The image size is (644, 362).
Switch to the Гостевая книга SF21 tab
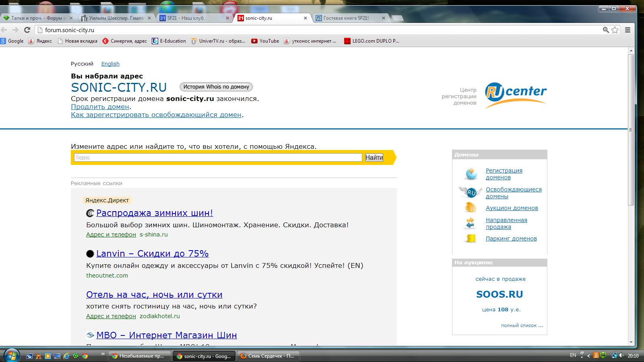[x=346, y=18]
